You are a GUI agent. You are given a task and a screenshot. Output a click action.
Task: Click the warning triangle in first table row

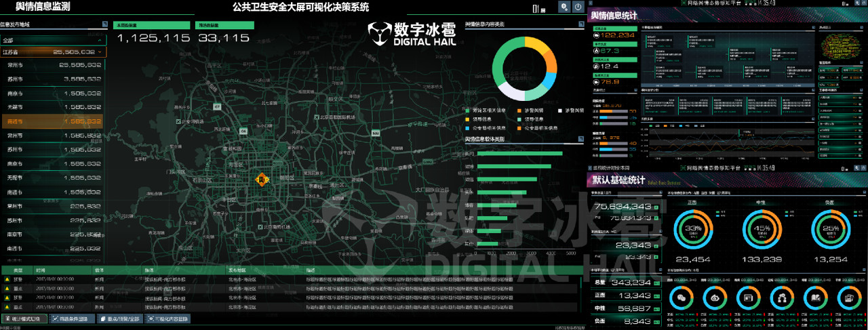(x=6, y=279)
